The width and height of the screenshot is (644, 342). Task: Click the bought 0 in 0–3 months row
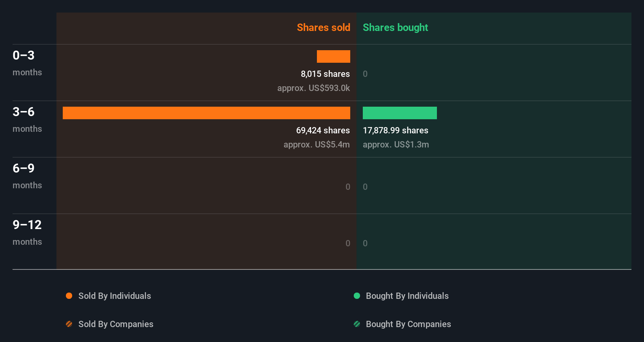pos(365,74)
